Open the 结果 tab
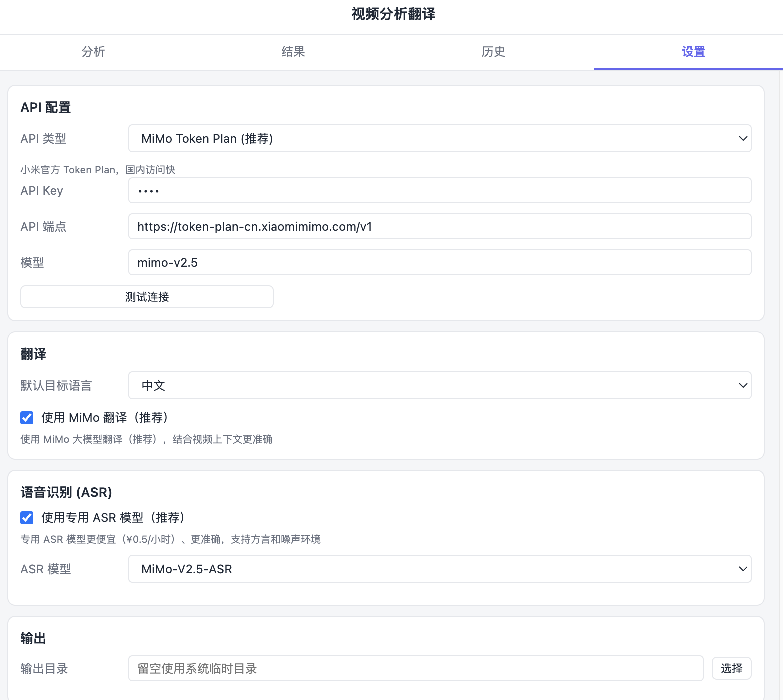 pos(293,52)
